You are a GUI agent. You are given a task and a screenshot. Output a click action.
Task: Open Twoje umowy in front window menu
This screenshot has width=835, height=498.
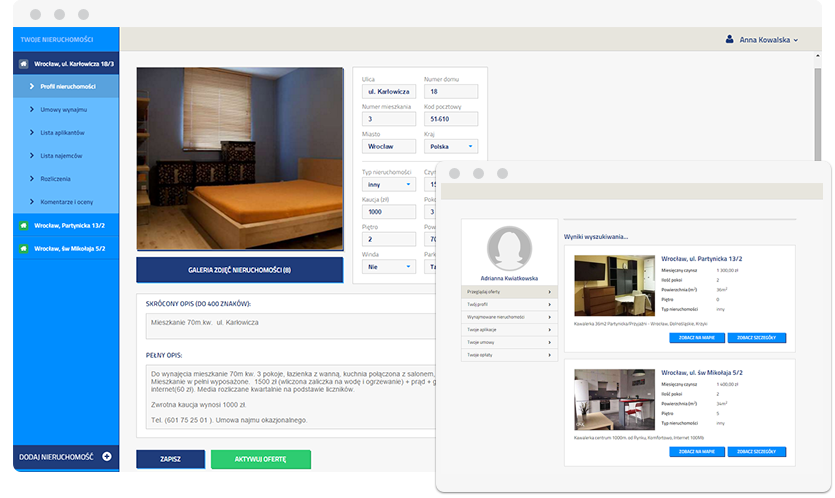coord(509,342)
